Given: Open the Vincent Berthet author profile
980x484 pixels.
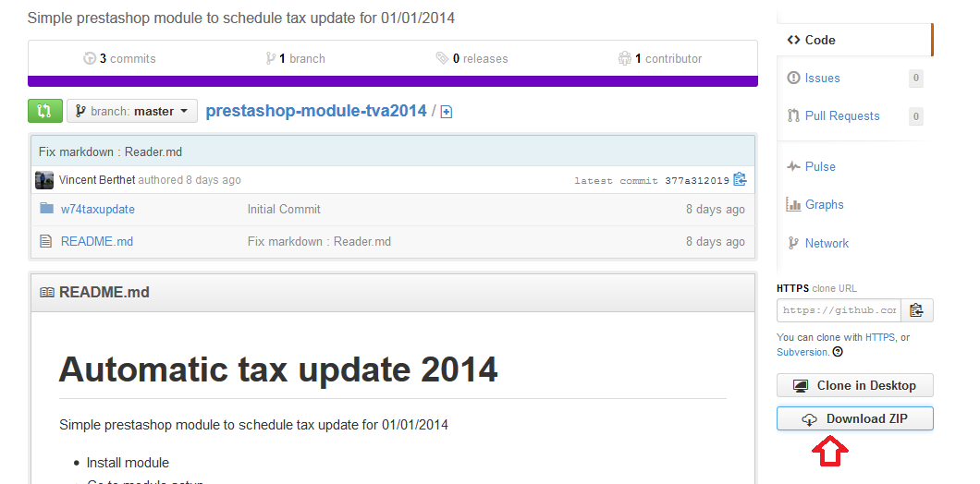Looking at the screenshot, I should click(x=97, y=180).
